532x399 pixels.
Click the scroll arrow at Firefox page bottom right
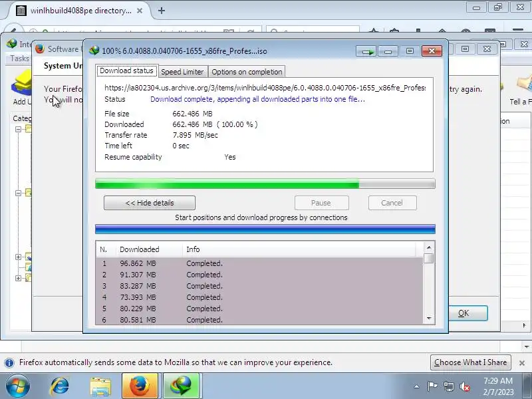[526, 346]
